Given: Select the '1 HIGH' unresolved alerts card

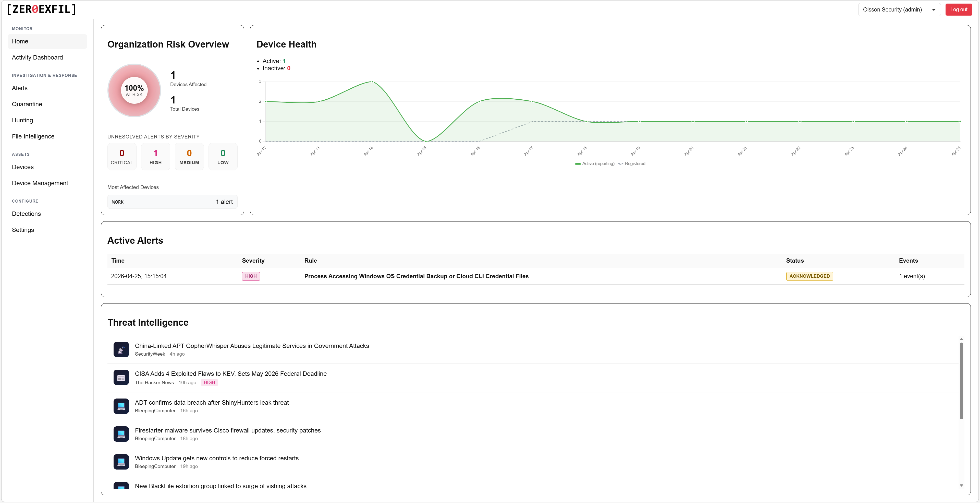Looking at the screenshot, I should tap(155, 156).
